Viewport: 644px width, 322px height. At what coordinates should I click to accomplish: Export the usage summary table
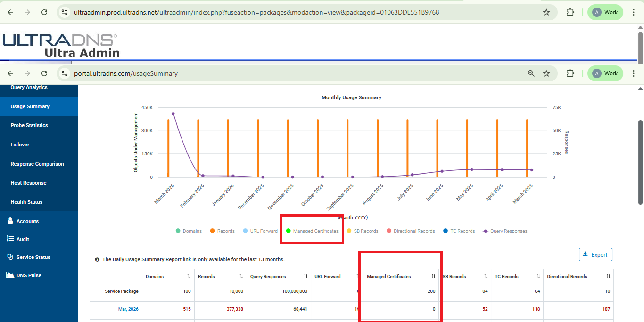[x=595, y=254]
